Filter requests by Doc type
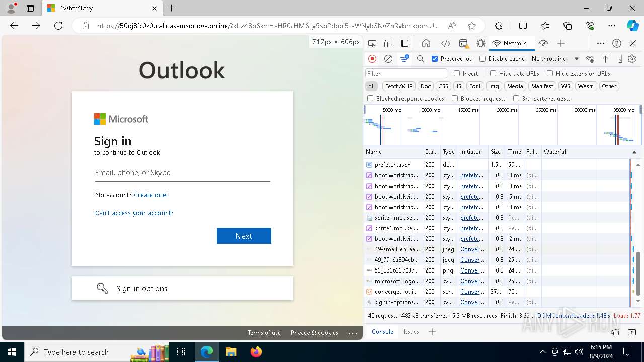This screenshot has width=644, height=362. tap(426, 86)
